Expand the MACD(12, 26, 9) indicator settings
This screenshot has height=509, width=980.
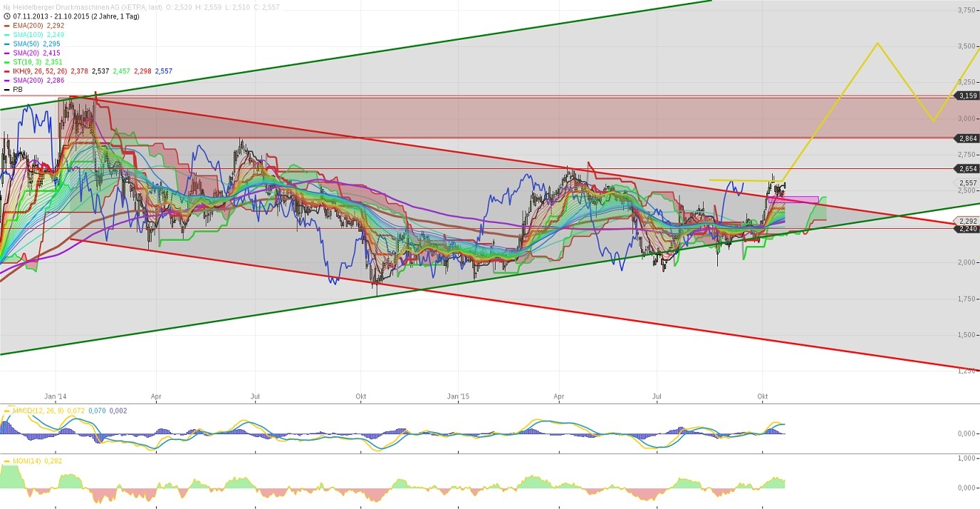(x=36, y=411)
